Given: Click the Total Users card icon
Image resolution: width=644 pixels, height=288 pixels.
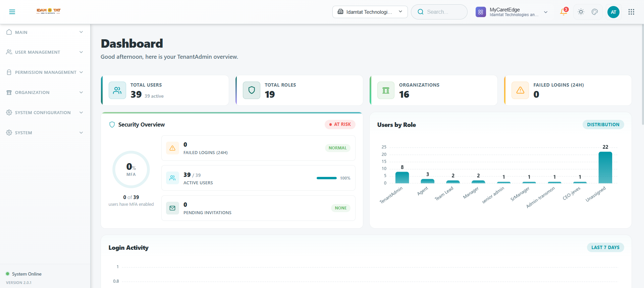Looking at the screenshot, I should (117, 90).
